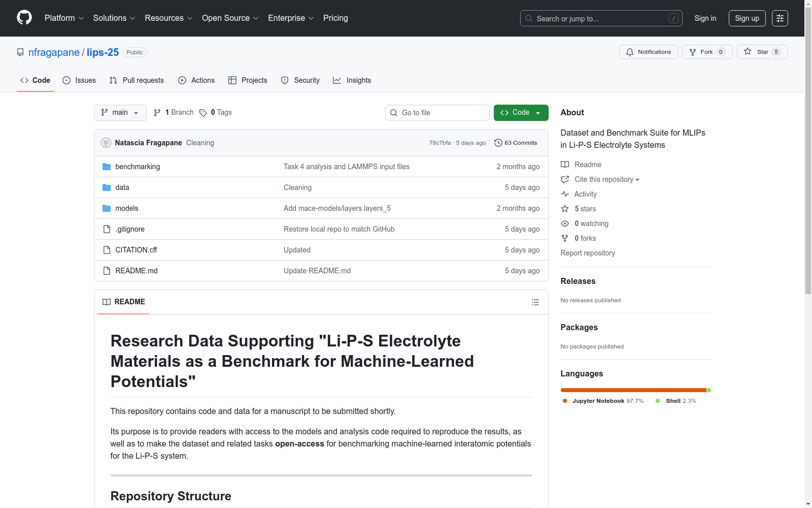Expand the Solutions menu
Screen dimensions: 812x508
(114, 18)
